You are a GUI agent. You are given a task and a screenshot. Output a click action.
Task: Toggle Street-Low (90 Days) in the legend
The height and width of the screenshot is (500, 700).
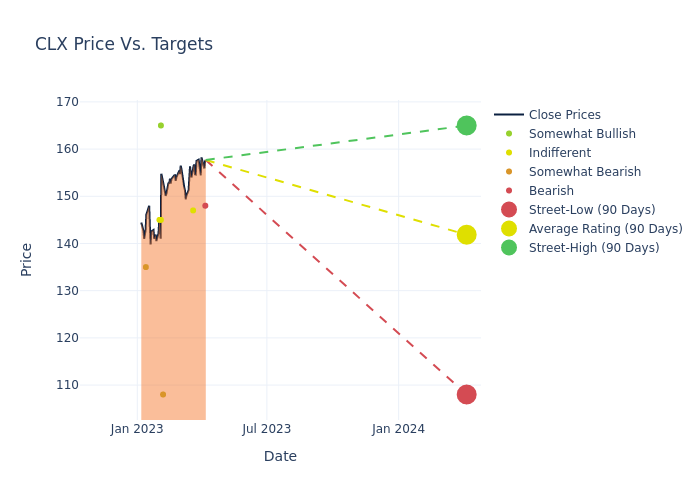coord(591,210)
